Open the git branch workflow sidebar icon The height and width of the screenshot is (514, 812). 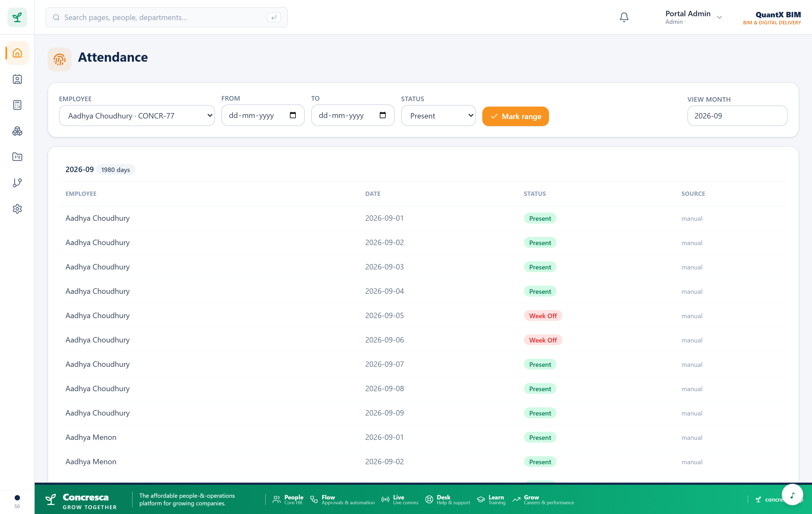(17, 183)
